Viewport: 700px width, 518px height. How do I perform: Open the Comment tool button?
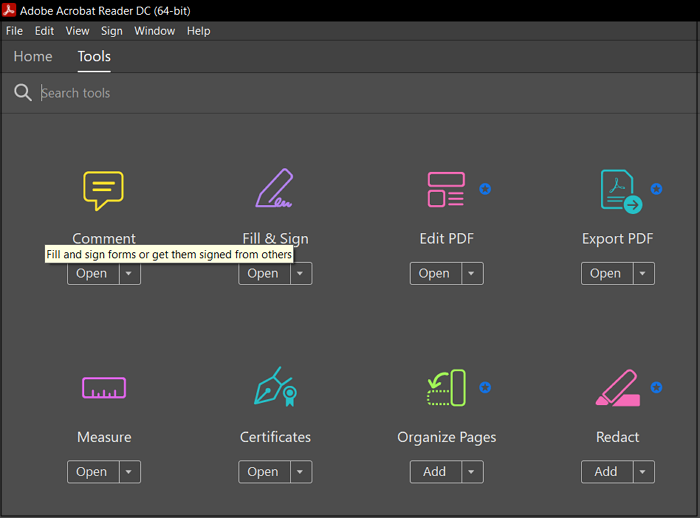(93, 273)
